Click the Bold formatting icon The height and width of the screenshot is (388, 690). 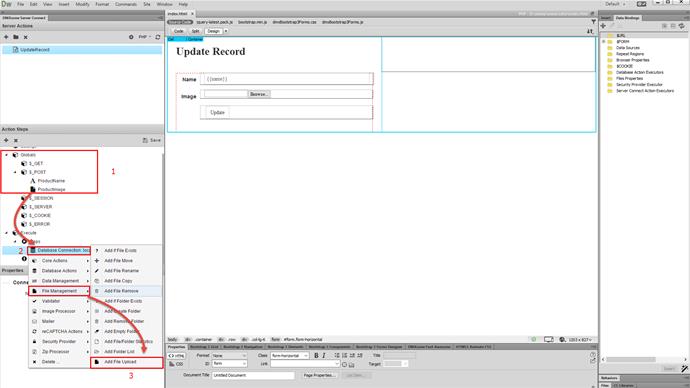(316, 355)
